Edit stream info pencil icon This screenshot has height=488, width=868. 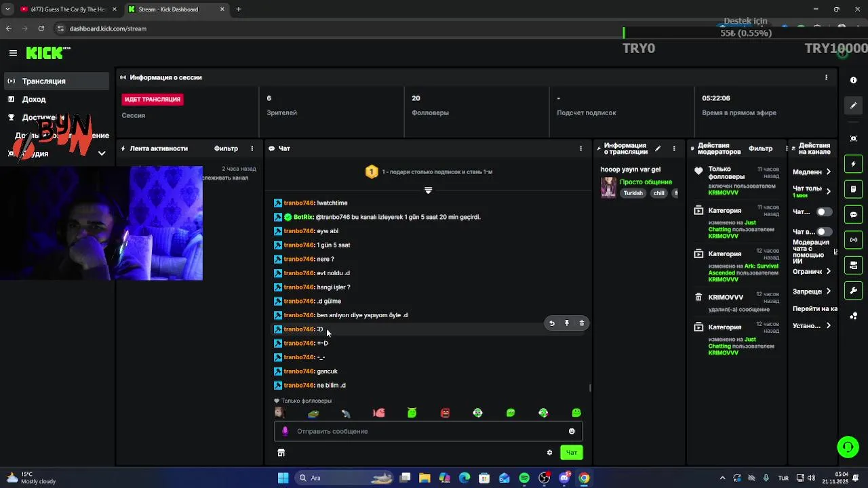point(658,148)
